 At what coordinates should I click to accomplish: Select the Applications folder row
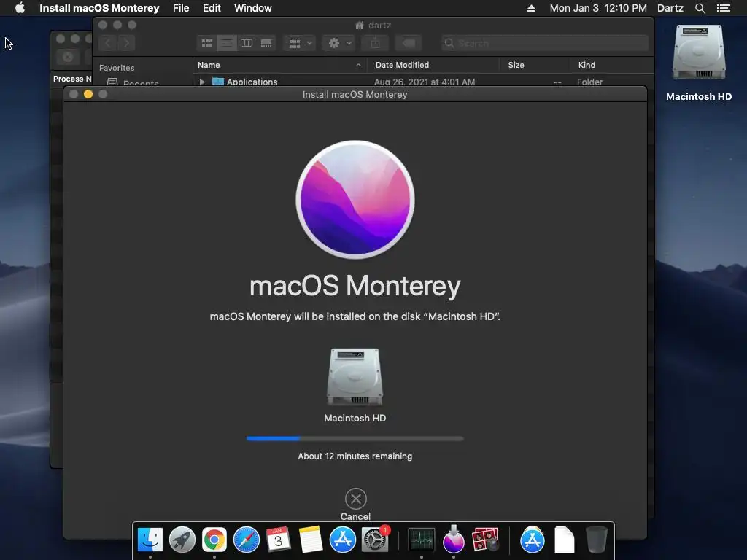point(423,82)
